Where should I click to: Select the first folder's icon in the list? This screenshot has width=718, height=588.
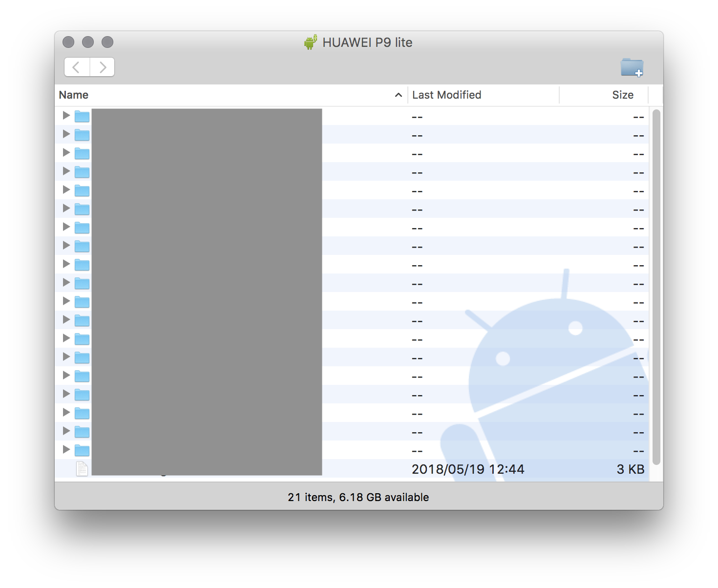point(82,116)
